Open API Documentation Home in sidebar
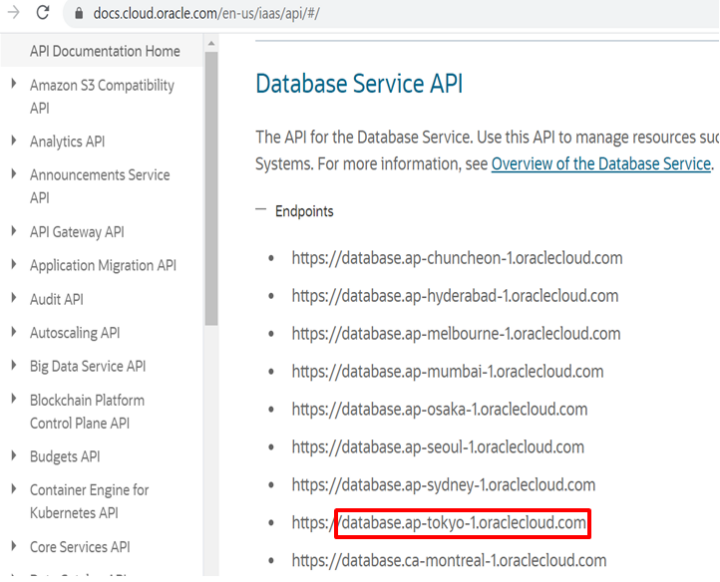The width and height of the screenshot is (720, 582). click(105, 51)
